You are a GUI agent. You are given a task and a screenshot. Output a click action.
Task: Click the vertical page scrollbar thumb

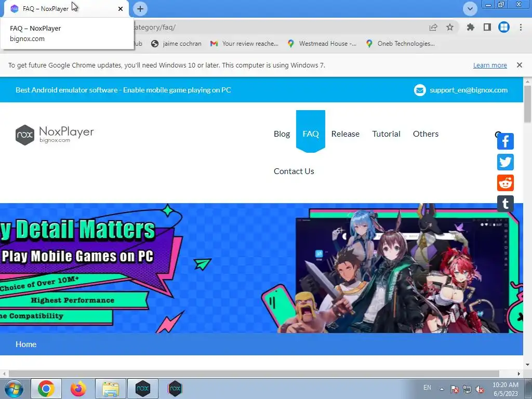point(528,103)
